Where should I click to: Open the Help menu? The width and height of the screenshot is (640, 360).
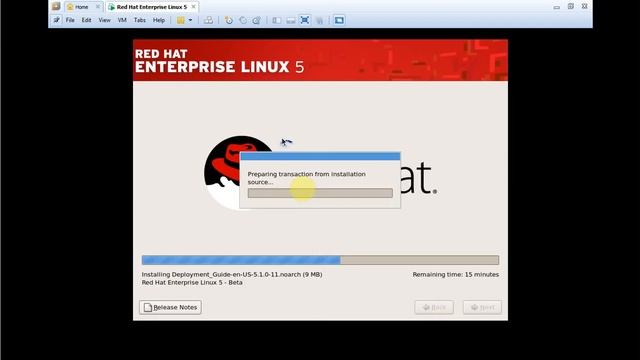pos(159,20)
